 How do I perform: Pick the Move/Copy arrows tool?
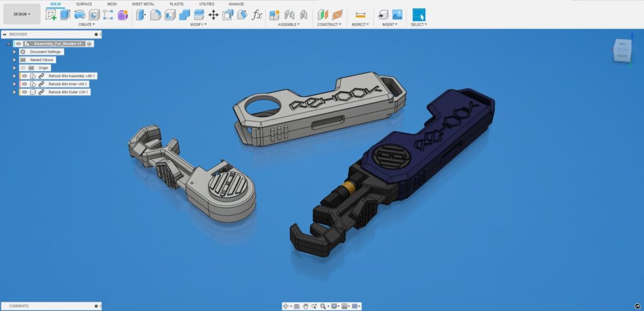point(214,15)
